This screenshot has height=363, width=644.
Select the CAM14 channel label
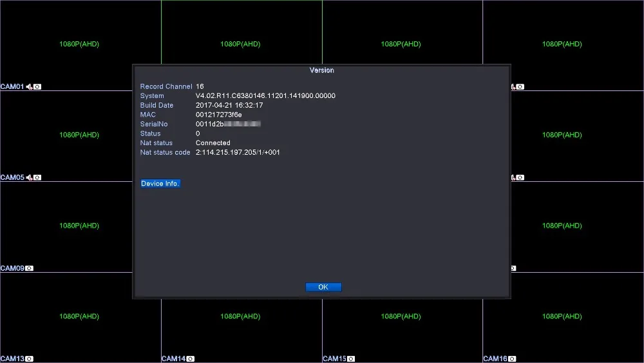click(x=174, y=359)
